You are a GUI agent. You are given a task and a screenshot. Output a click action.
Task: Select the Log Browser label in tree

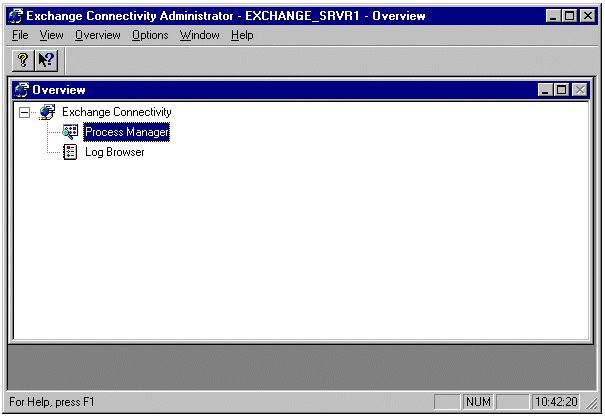[114, 152]
